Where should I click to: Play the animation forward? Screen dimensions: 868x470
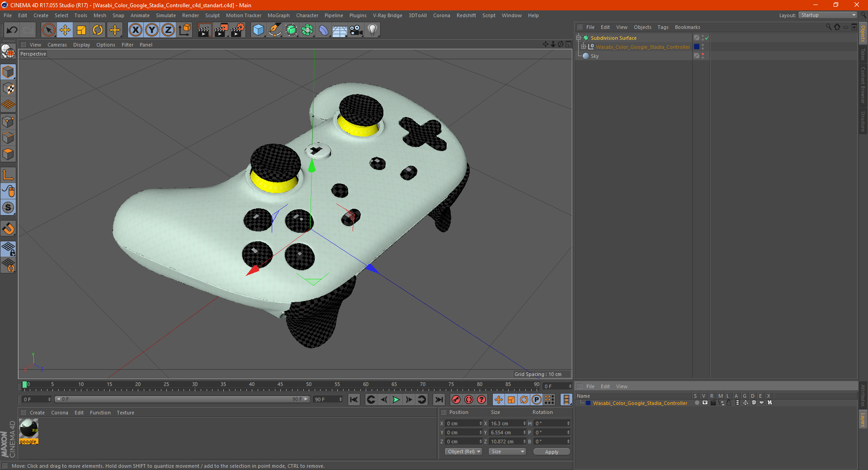396,399
